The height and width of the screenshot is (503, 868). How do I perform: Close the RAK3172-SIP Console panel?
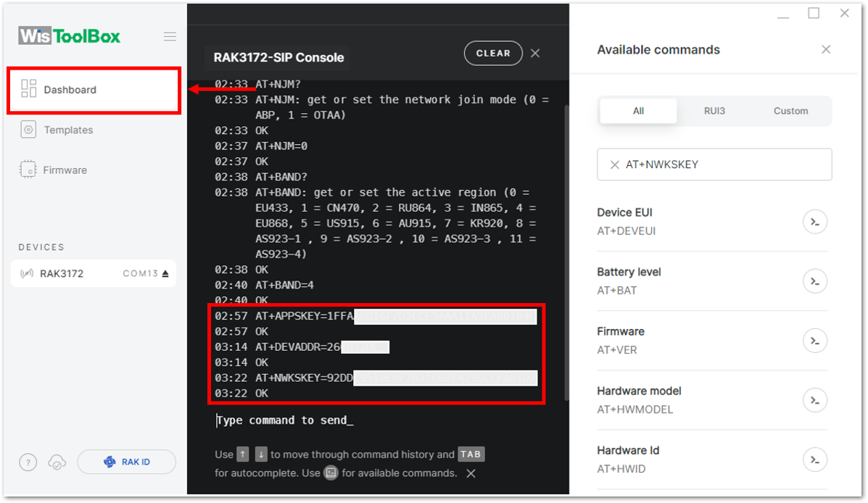[534, 53]
